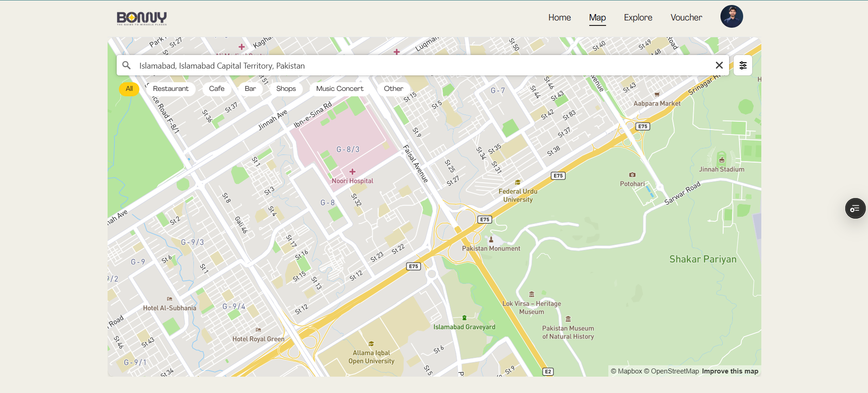Open the user profile avatar
This screenshot has width=868, height=393.
pos(732,17)
